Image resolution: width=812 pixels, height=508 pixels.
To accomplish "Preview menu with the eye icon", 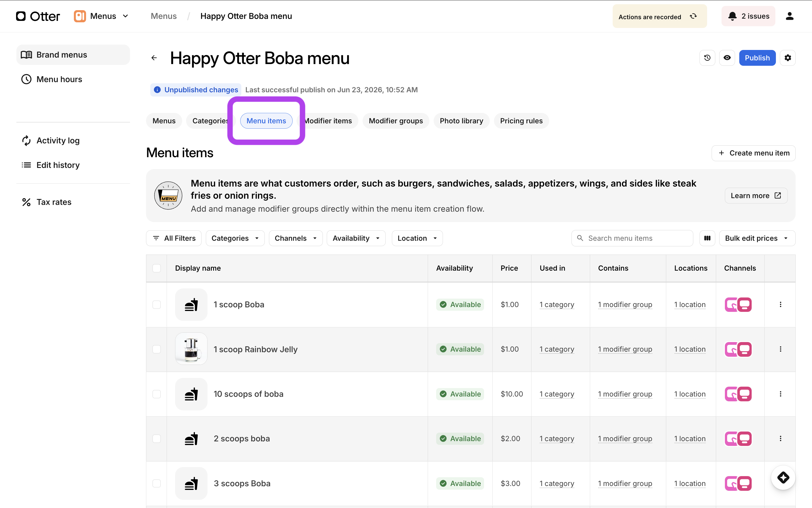I will pyautogui.click(x=727, y=58).
